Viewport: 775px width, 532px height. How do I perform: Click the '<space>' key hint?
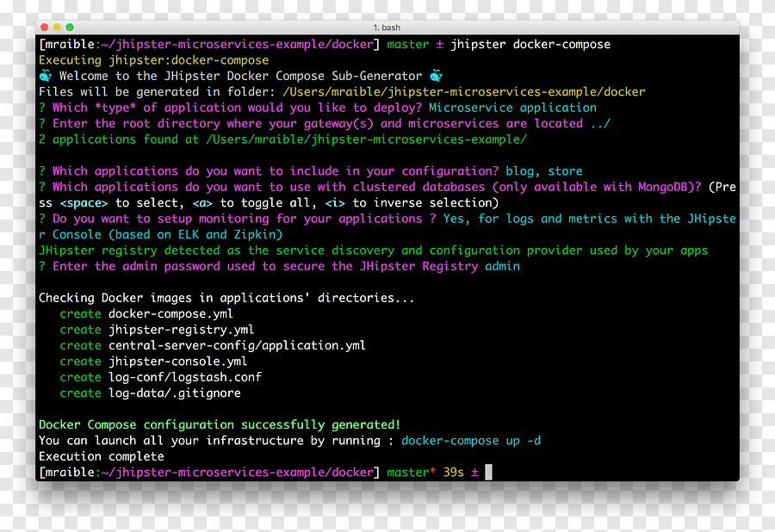[x=84, y=203]
